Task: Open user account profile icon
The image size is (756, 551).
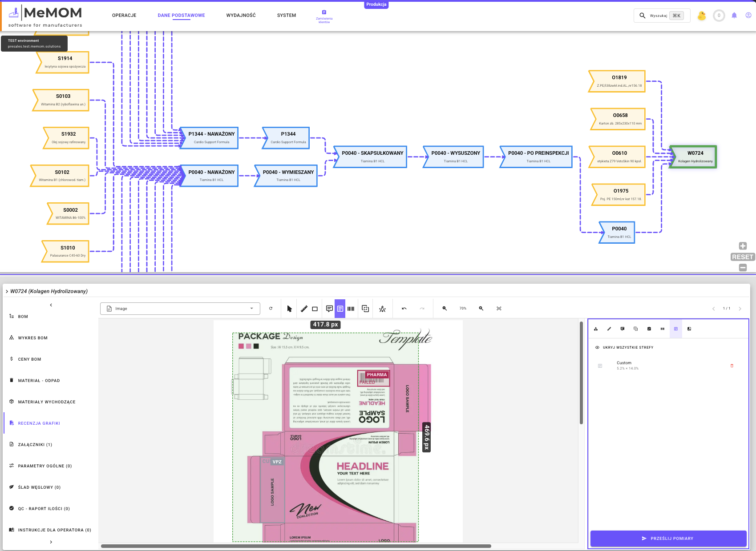Action: pos(748,16)
